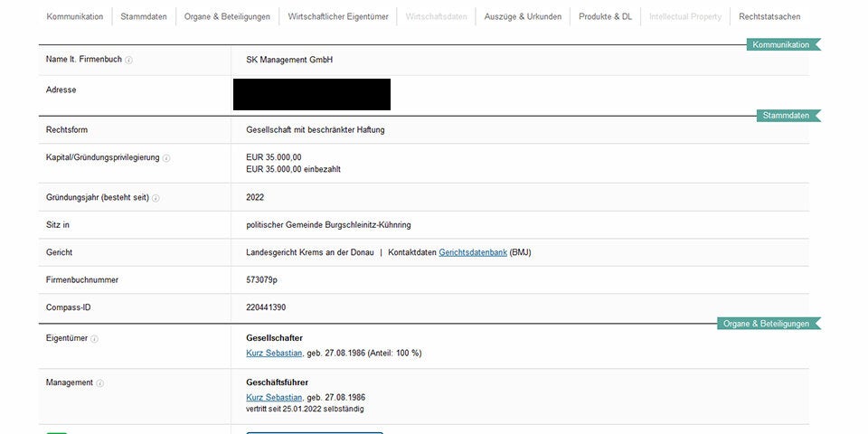Click the green Stammdaten section ribbon
The height and width of the screenshot is (434, 868).
tap(788, 116)
